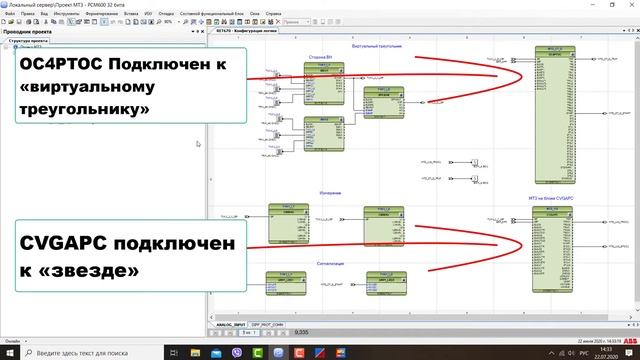Click the ABB logo in status bar
This screenshot has height=360, width=640.
tap(630, 341)
